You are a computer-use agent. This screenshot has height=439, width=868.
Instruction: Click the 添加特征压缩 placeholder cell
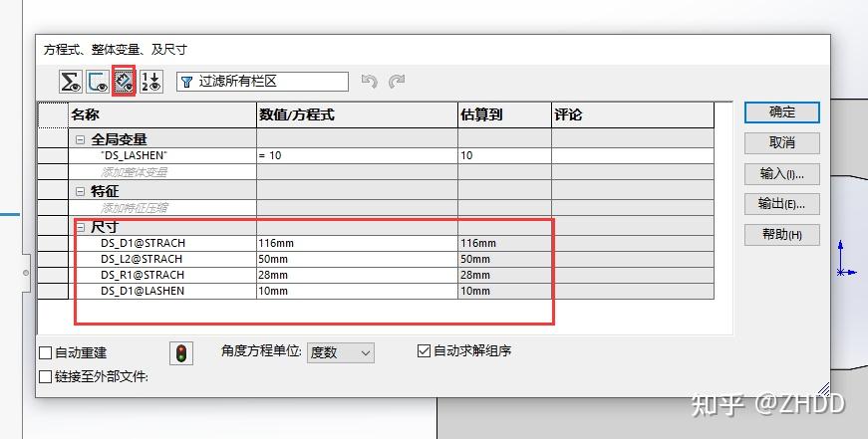[162, 208]
